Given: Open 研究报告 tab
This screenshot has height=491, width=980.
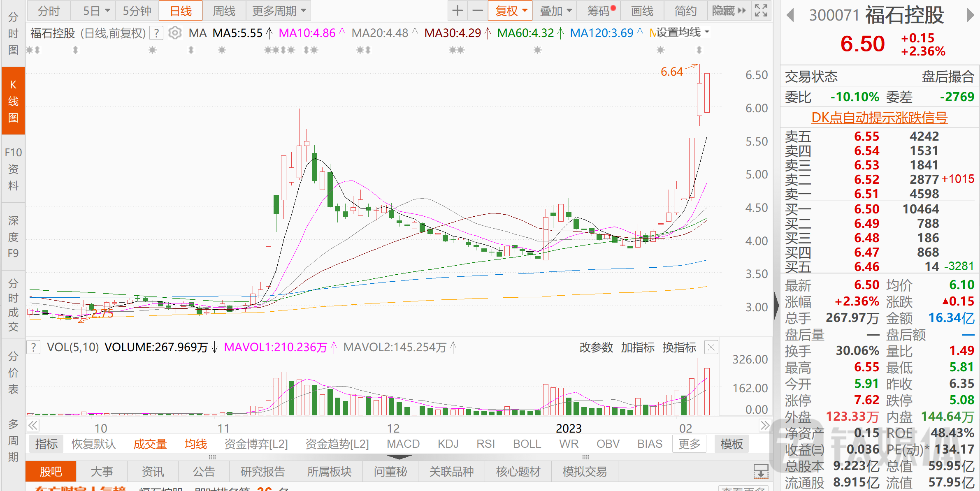Looking at the screenshot, I should (262, 472).
